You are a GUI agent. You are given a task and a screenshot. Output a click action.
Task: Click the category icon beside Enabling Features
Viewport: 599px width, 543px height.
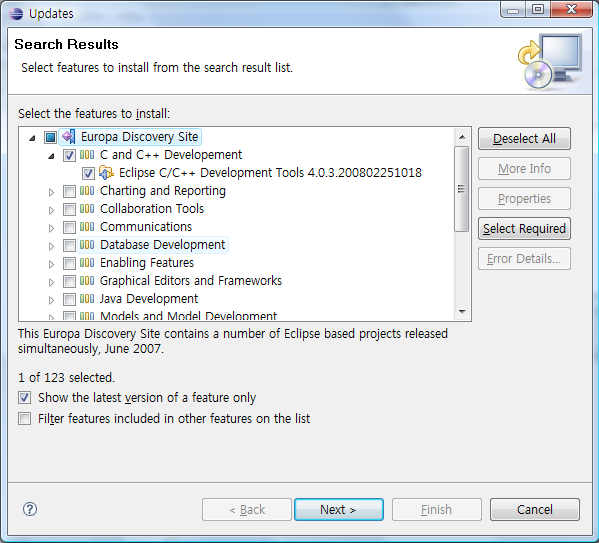pos(87,263)
